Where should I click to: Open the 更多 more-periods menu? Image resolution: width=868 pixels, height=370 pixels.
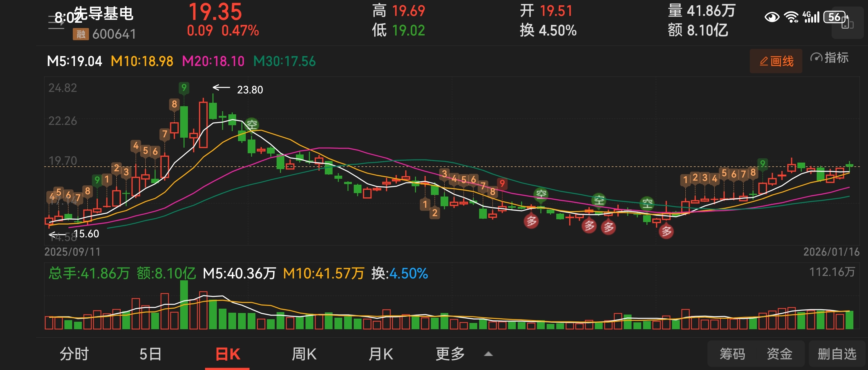(x=450, y=354)
